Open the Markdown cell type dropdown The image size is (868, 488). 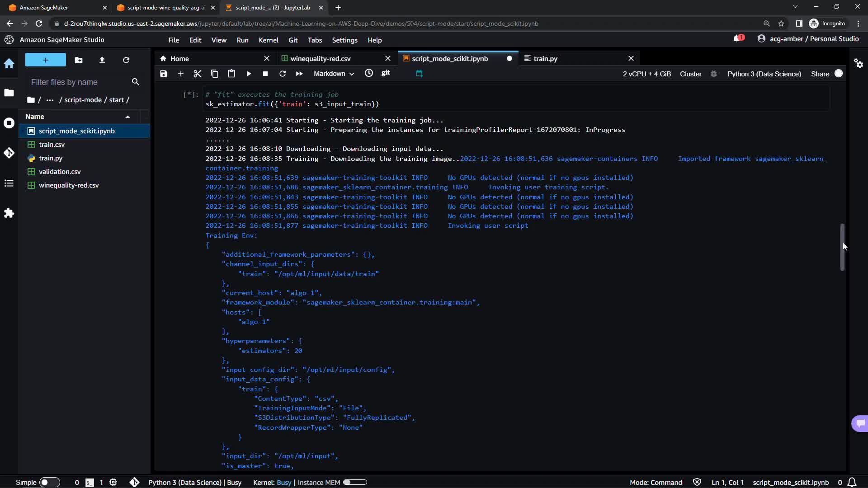pyautogui.click(x=334, y=74)
